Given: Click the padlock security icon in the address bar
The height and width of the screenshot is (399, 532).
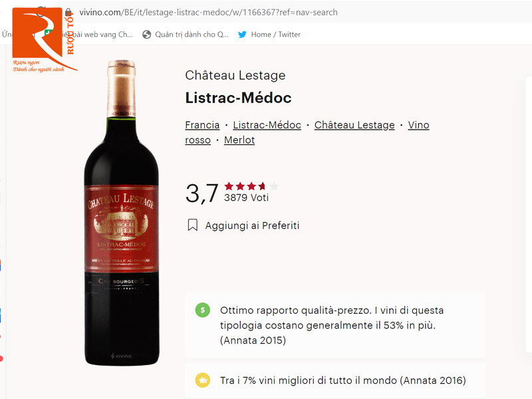Looking at the screenshot, I should pos(68,12).
